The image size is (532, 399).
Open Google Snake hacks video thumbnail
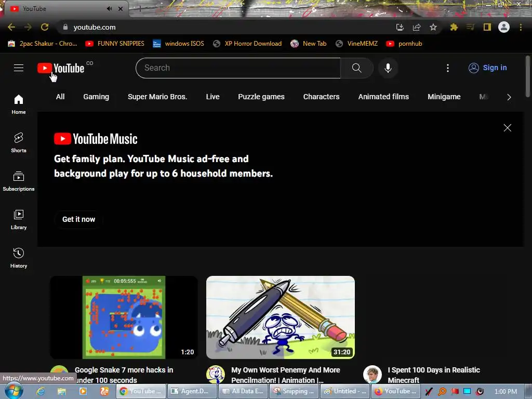pyautogui.click(x=124, y=317)
